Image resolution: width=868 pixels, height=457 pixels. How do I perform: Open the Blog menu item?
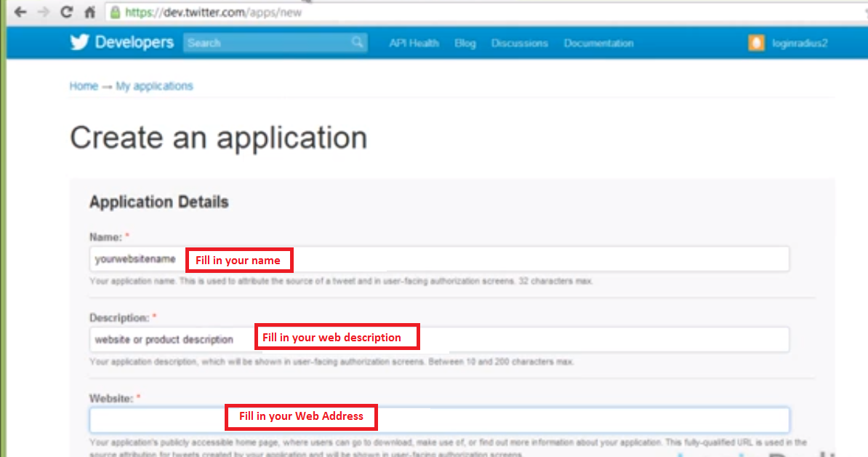click(x=465, y=43)
